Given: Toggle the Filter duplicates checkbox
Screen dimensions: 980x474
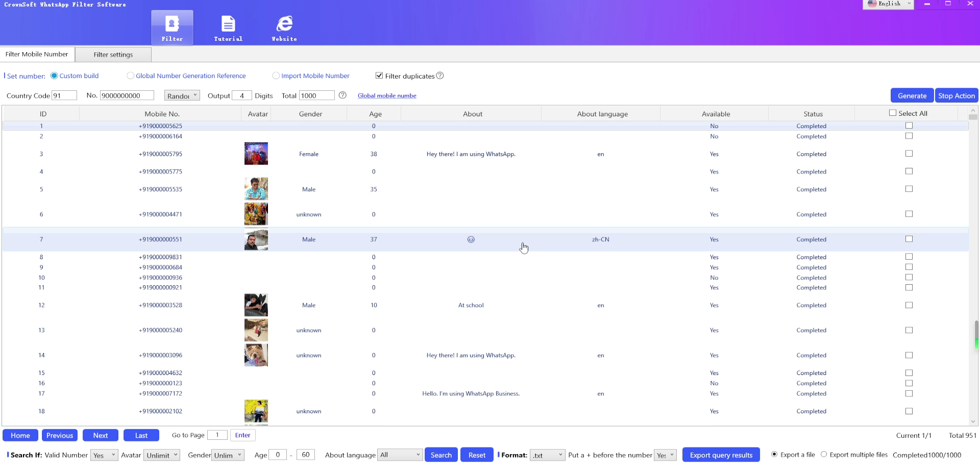Looking at the screenshot, I should click(x=379, y=76).
